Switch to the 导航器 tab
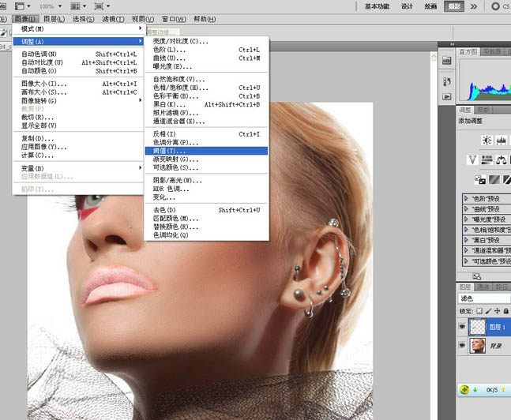This screenshot has width=511, height=420. click(x=492, y=52)
